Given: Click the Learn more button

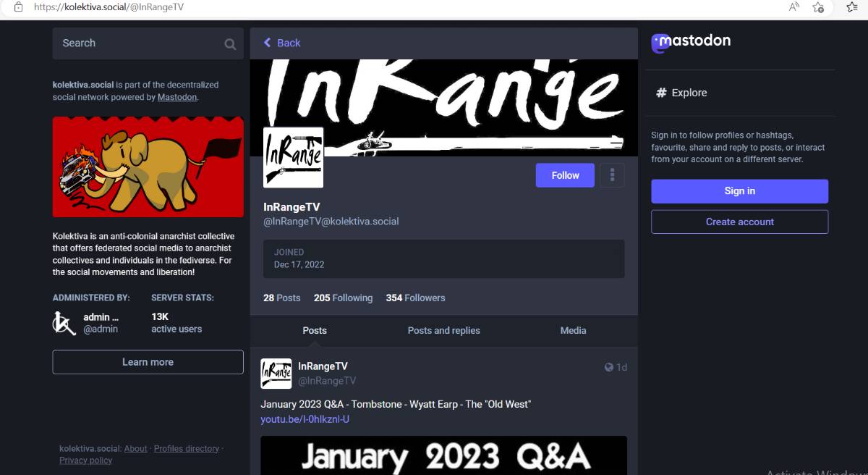Looking at the screenshot, I should click(148, 362).
